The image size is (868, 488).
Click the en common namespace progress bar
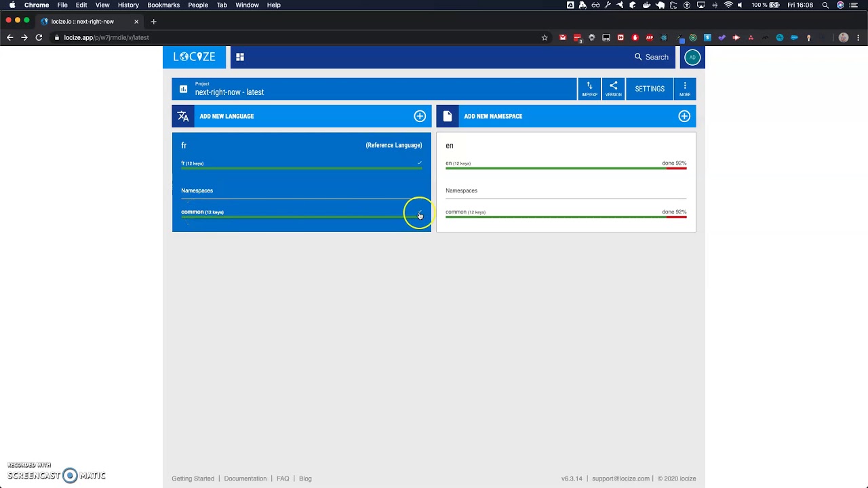(x=566, y=217)
